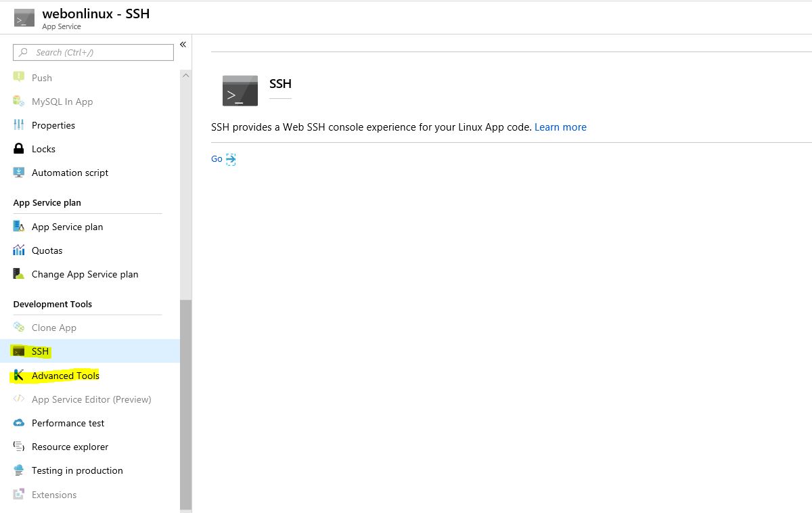Click the sidebar scroll up arrow
This screenshot has width=812, height=513.
(186, 75)
